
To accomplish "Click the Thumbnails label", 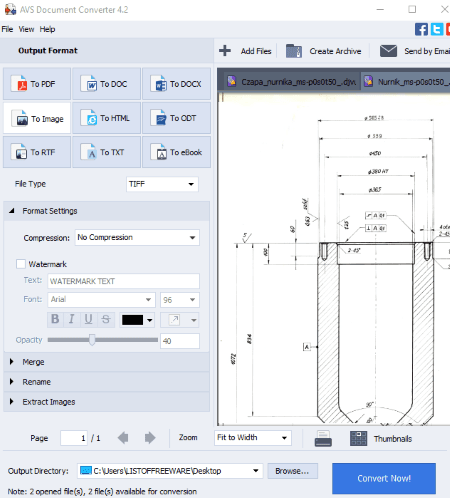I will pos(393,439).
